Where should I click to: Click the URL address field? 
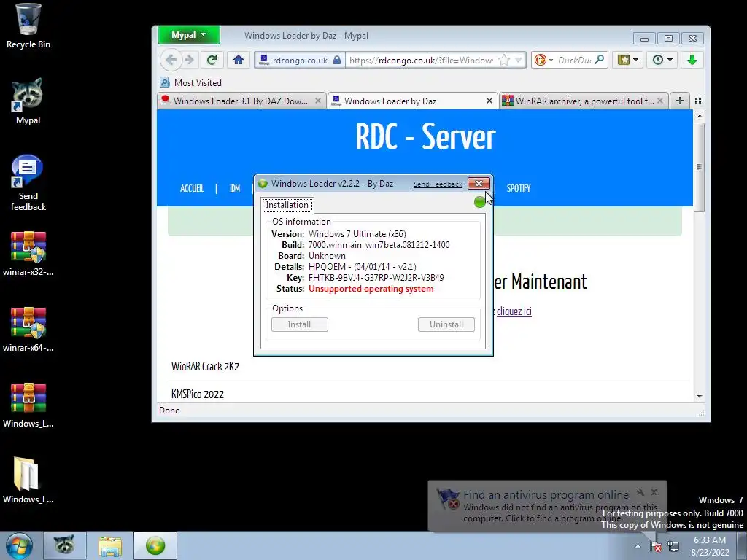point(422,60)
